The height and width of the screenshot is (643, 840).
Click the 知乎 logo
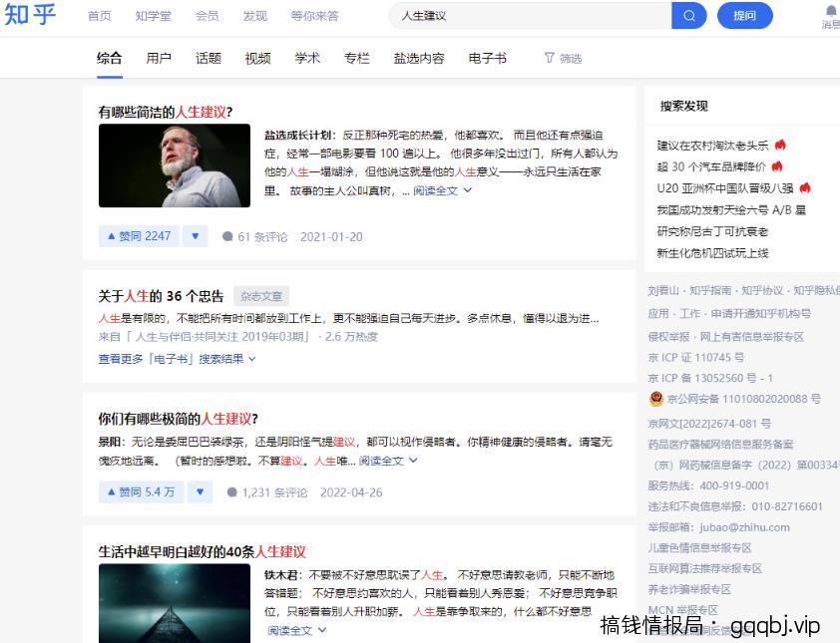tap(31, 14)
